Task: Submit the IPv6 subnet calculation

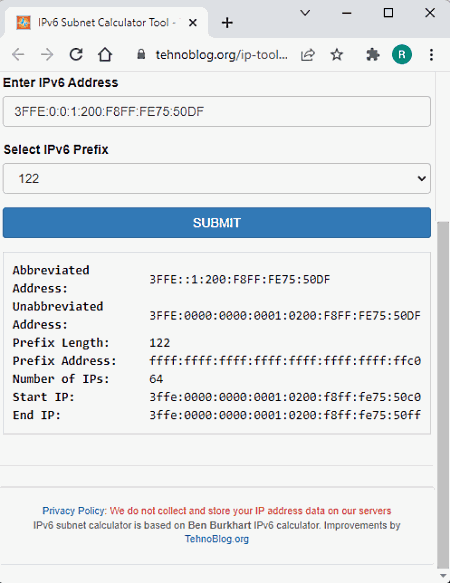Action: (217, 223)
